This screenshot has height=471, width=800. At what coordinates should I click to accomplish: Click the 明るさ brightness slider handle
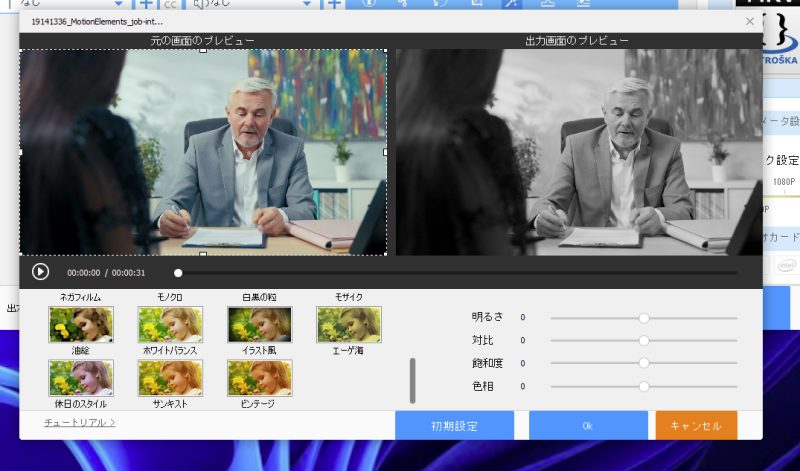coord(644,317)
